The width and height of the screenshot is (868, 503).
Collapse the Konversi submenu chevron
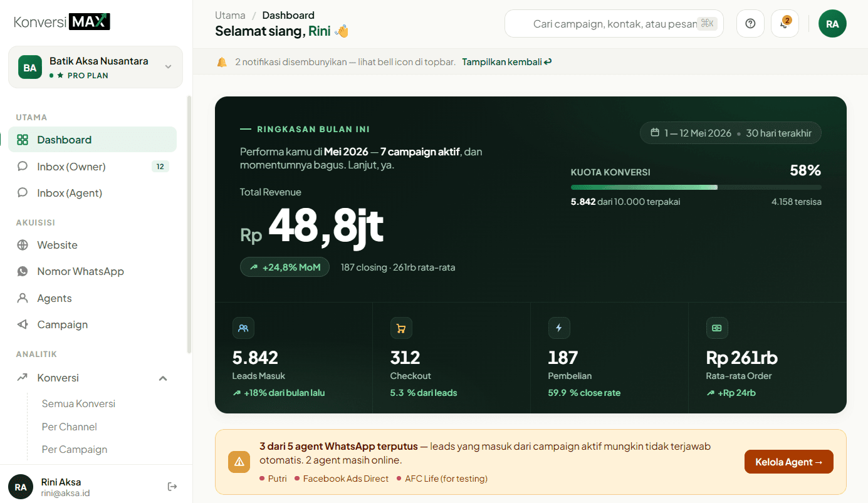coord(163,378)
